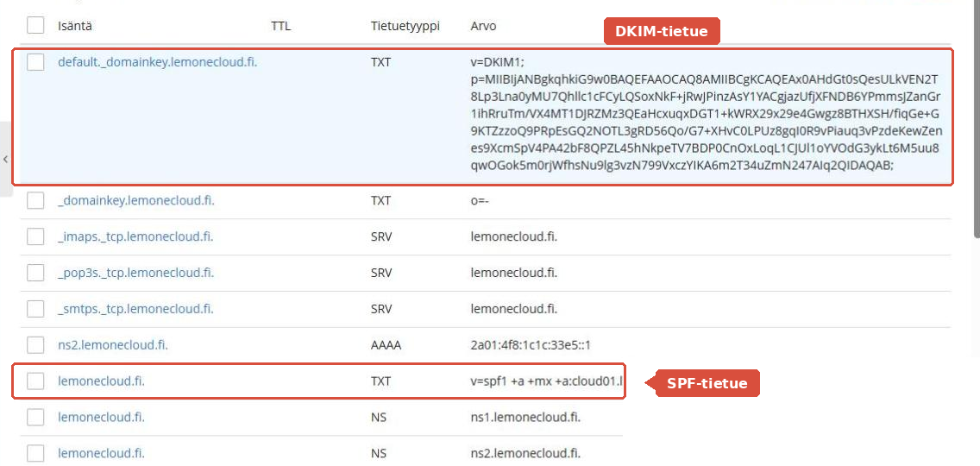Tick the select-all checkbox in the header row
This screenshot has height=466, width=980.
[x=35, y=25]
